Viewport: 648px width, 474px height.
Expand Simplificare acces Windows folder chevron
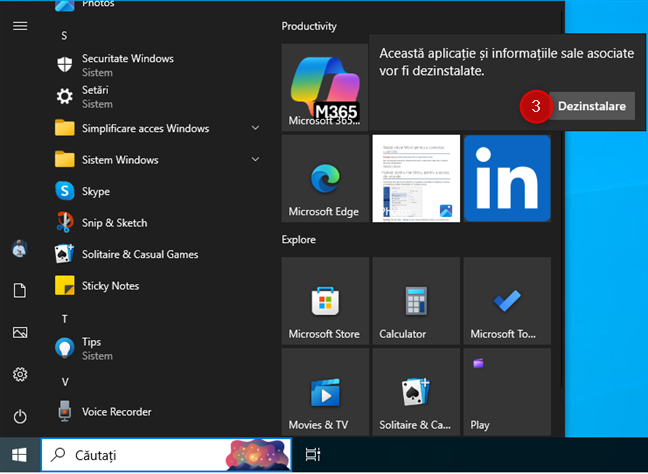click(x=255, y=128)
